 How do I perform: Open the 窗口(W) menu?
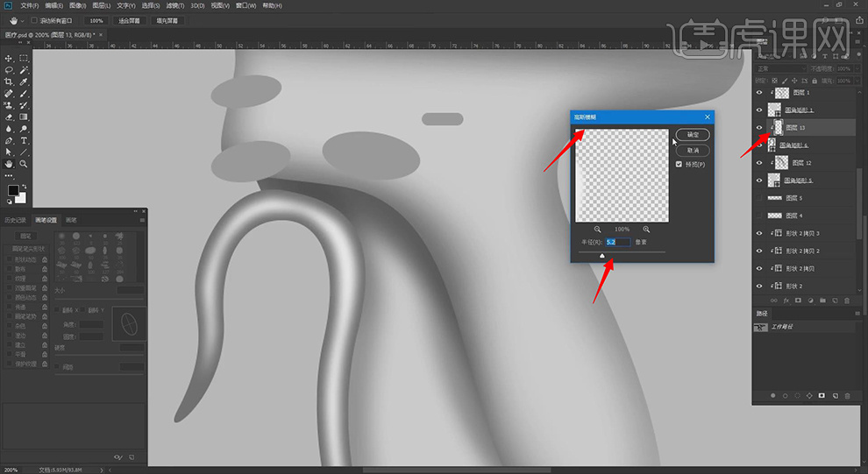pyautogui.click(x=245, y=5)
